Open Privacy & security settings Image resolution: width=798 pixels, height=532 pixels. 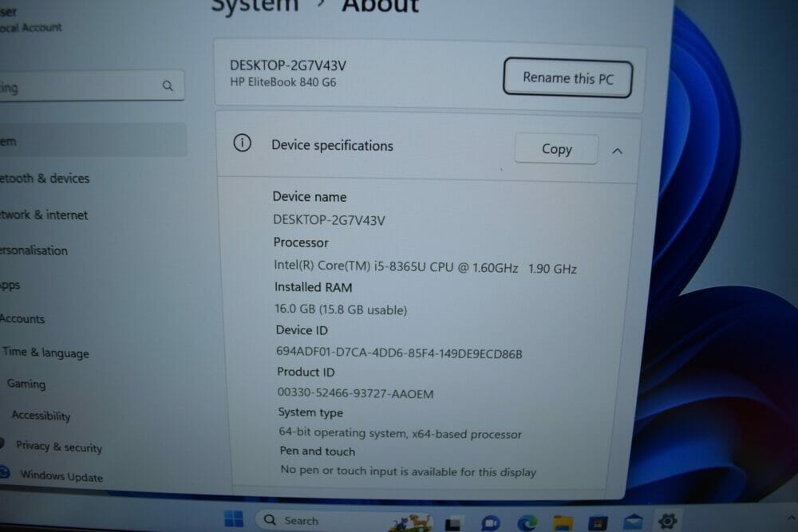tap(59, 447)
